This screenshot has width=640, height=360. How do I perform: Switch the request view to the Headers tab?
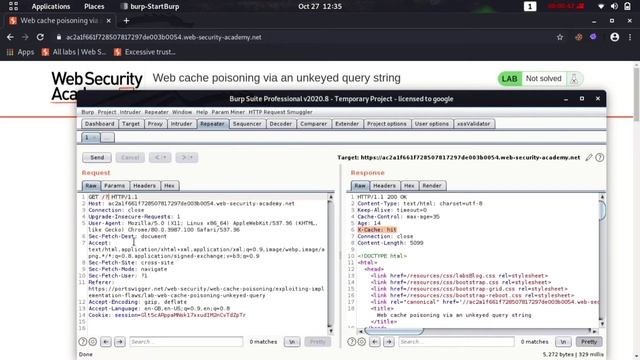coord(144,186)
